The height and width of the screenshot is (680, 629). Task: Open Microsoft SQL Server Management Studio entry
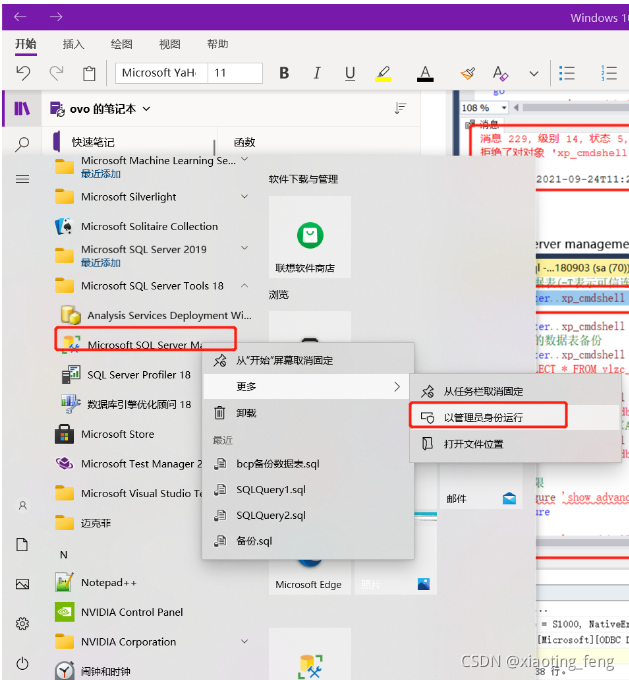pyautogui.click(x=145, y=344)
